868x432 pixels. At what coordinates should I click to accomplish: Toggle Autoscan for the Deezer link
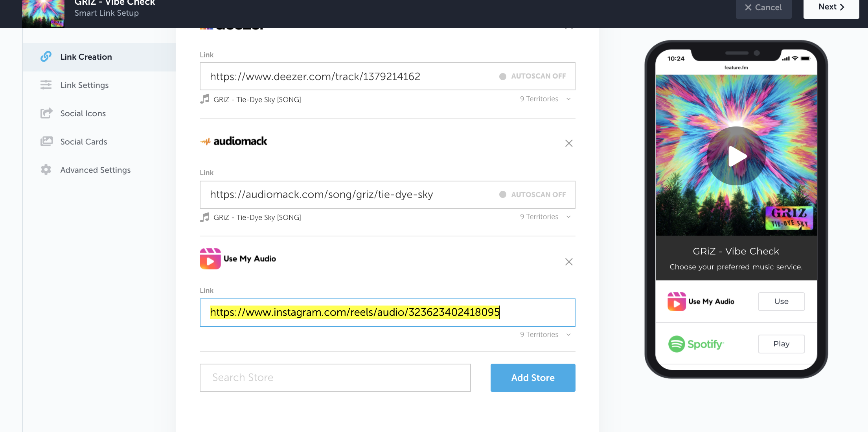(533, 76)
